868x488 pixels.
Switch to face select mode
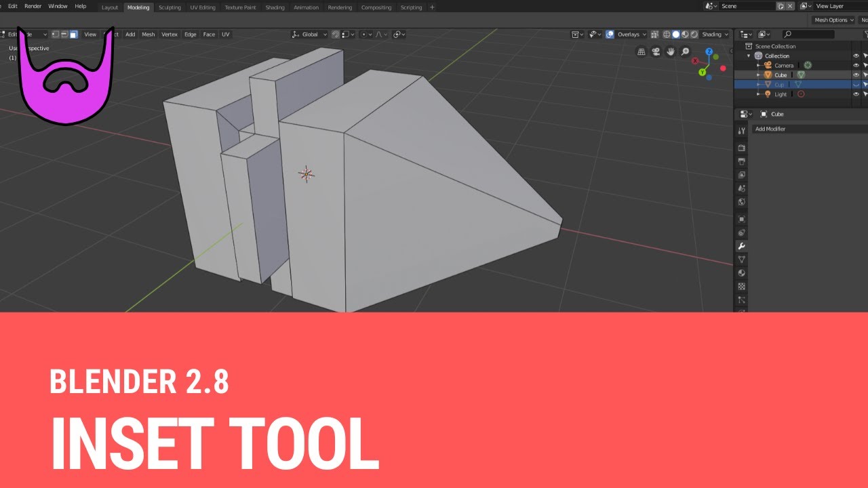click(73, 35)
